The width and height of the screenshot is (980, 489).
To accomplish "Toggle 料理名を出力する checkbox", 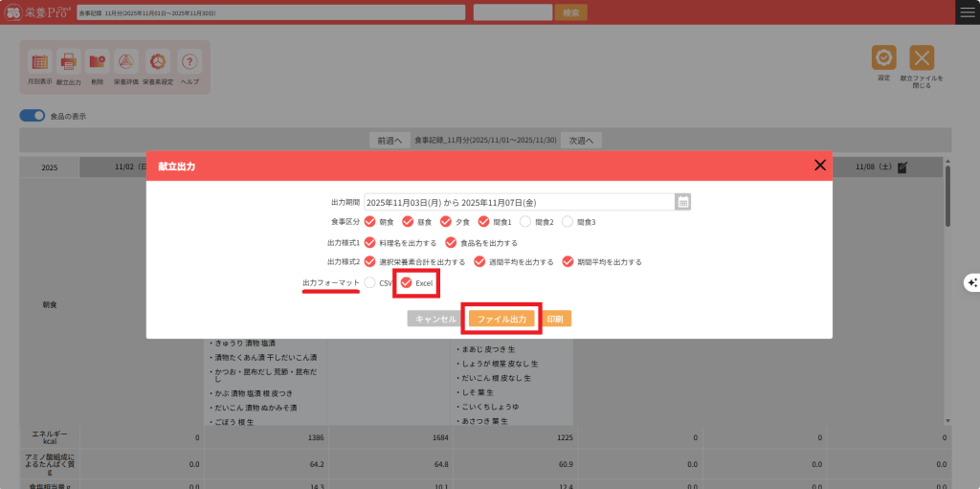I will click(370, 242).
